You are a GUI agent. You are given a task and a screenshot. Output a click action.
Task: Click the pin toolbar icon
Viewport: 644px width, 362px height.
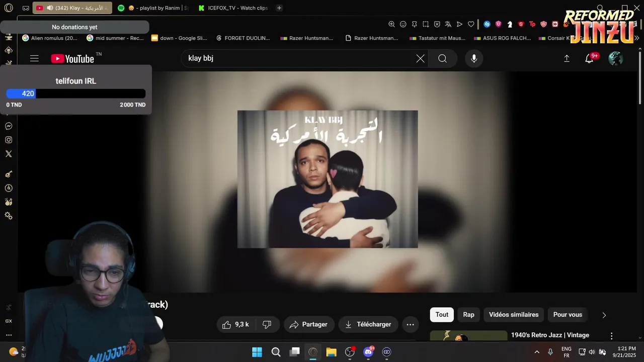tap(414, 24)
